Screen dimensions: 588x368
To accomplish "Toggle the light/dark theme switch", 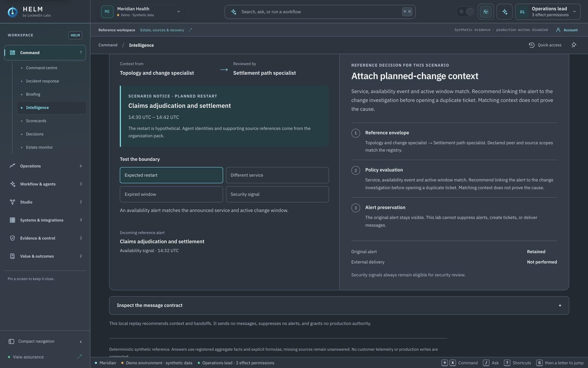I will pyautogui.click(x=466, y=12).
